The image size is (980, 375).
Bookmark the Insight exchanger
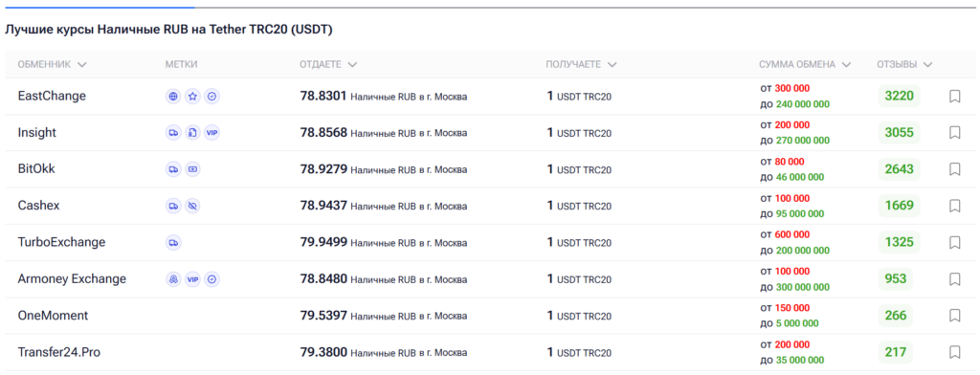tap(954, 133)
